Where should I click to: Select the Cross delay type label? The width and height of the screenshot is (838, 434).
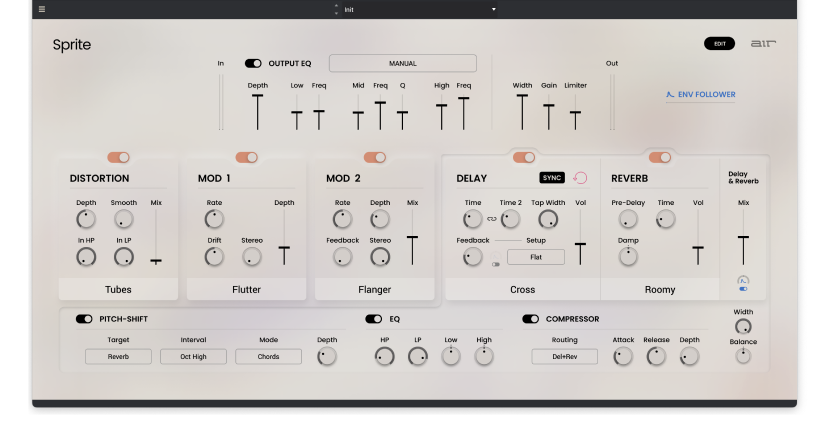[522, 289]
